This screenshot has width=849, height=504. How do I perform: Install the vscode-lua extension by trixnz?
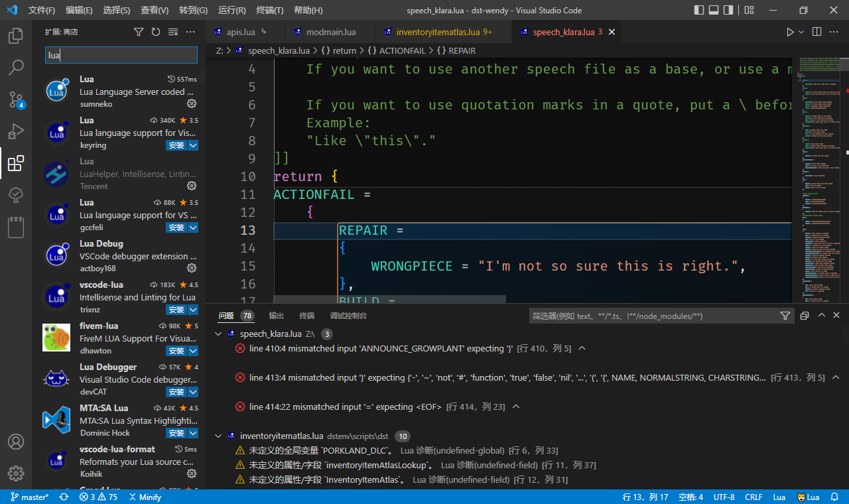tap(176, 310)
